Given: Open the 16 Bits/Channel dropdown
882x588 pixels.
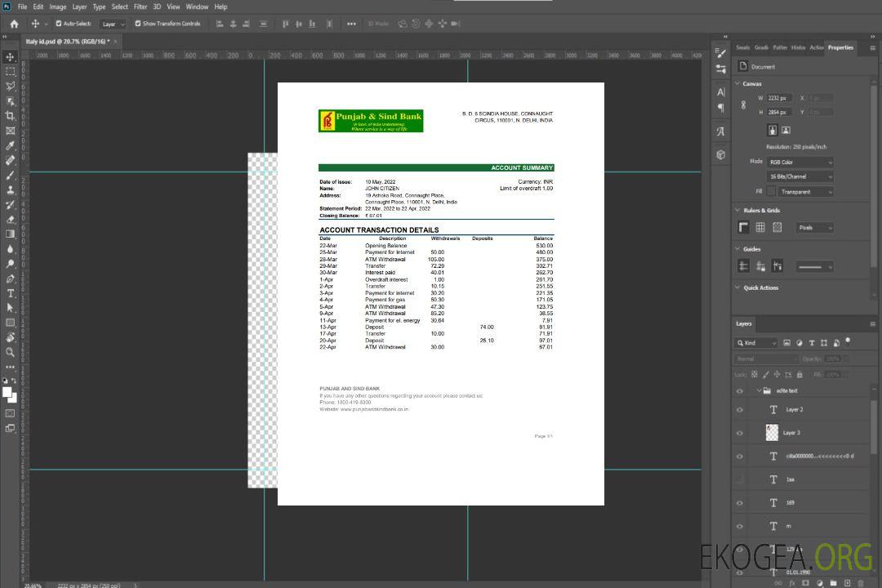Looking at the screenshot, I should coord(800,176).
